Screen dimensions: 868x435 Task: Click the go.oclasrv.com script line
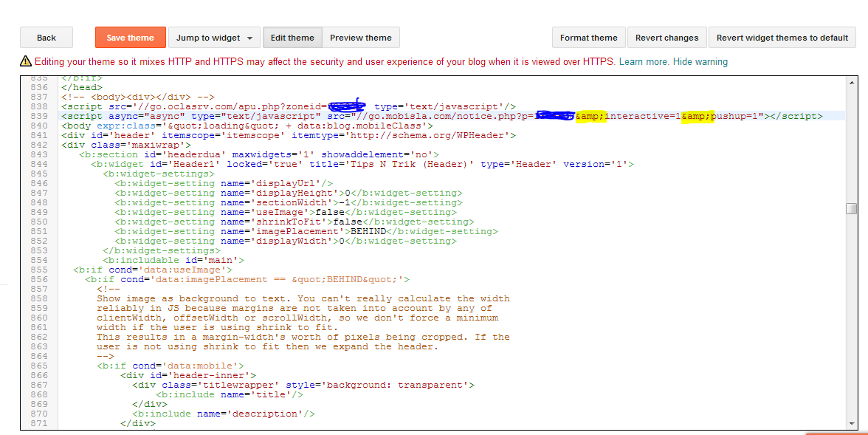pyautogui.click(x=289, y=106)
